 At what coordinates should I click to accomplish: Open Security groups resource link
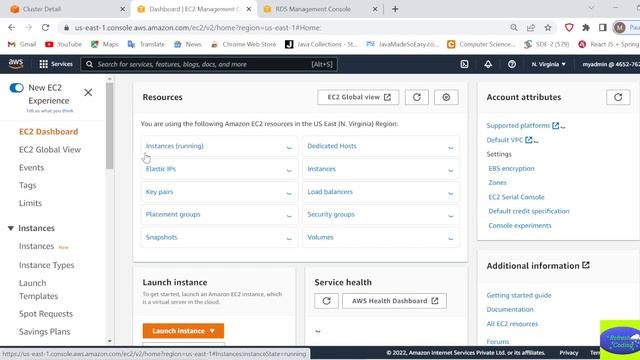click(x=331, y=214)
